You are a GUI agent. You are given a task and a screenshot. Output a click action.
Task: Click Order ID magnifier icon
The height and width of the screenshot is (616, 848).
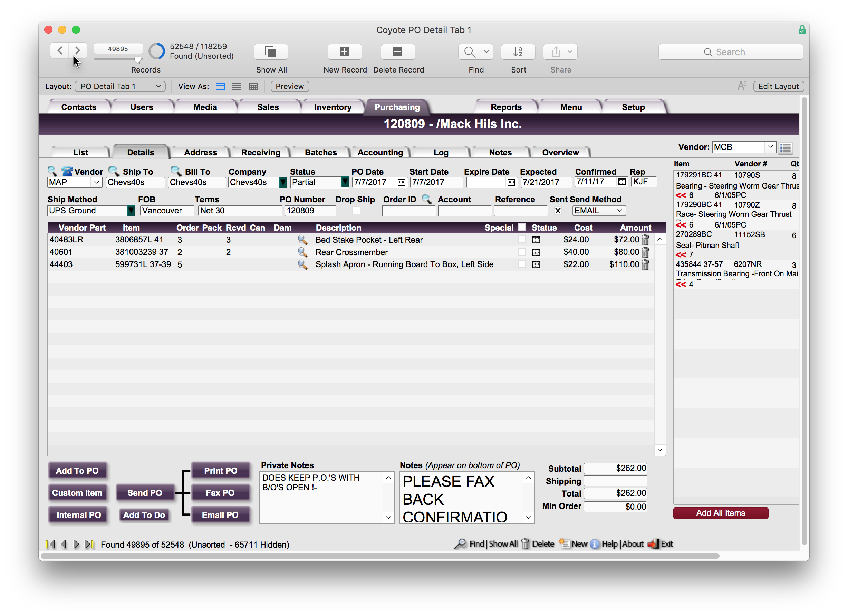[x=426, y=199]
